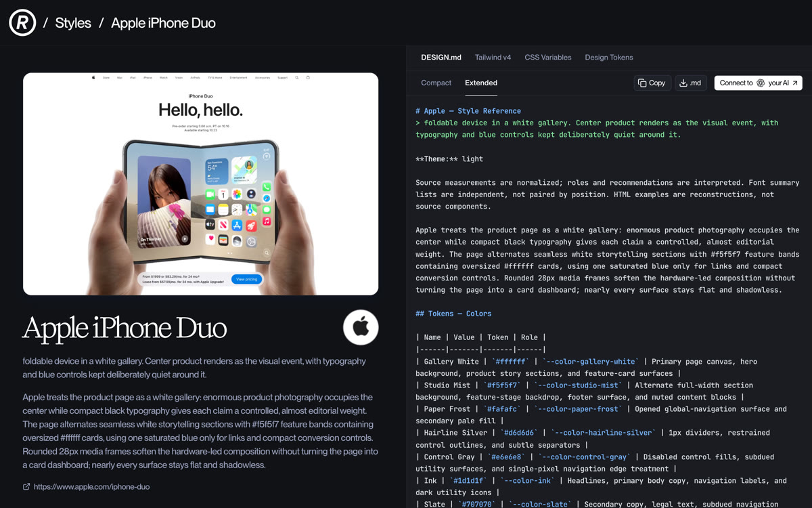Download the .md file

pos(691,83)
